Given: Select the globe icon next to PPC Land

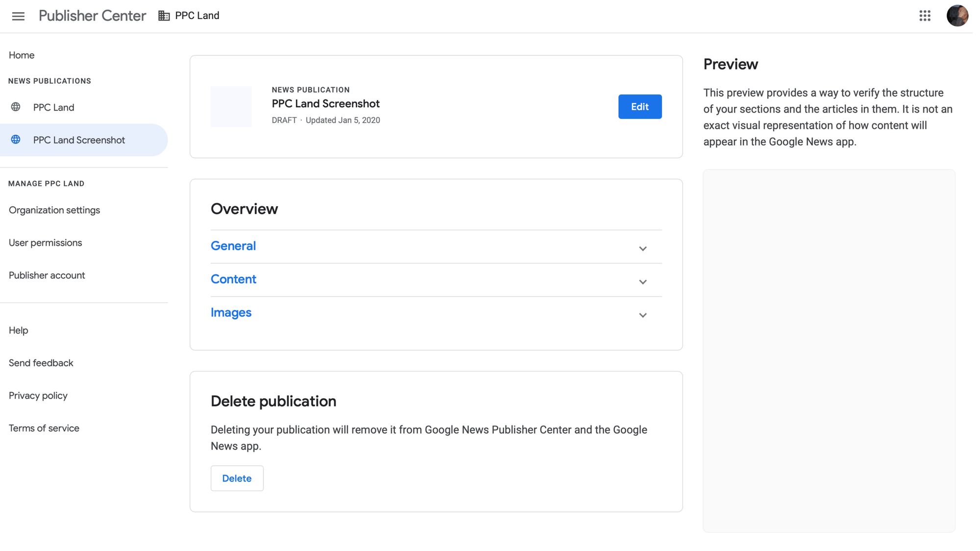Looking at the screenshot, I should click(16, 107).
